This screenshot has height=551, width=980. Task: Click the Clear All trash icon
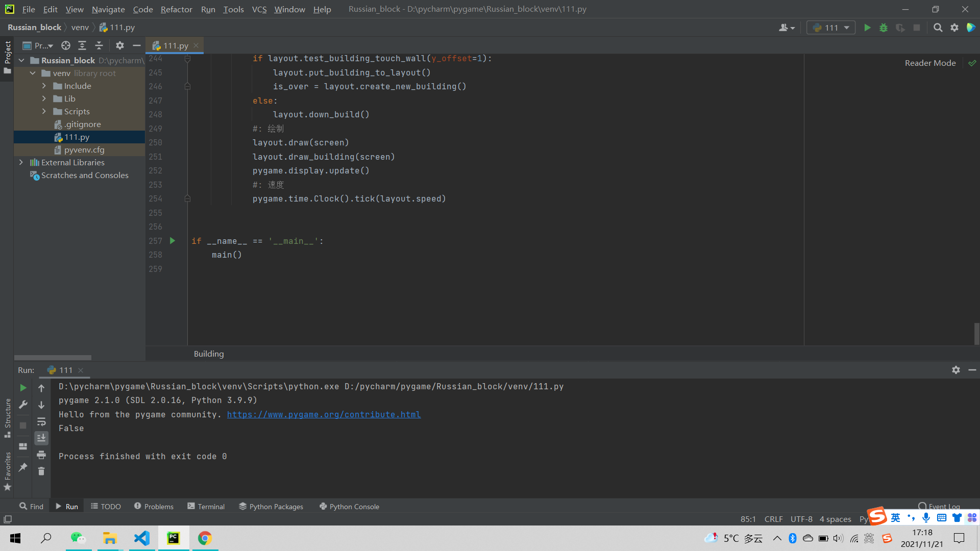pos(41,471)
